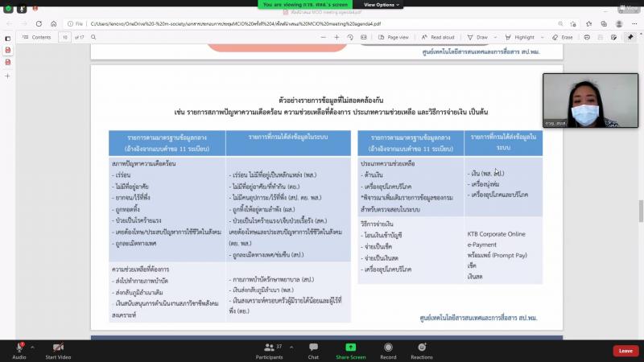Select the Draw tool
Viewport: 644px width, 362px height.
477,37
